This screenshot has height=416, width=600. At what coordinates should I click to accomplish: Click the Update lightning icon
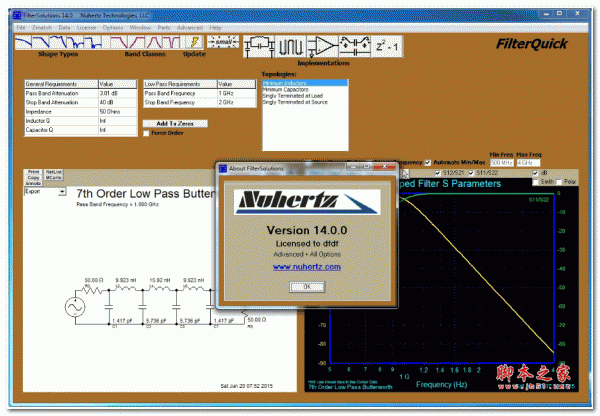click(194, 42)
